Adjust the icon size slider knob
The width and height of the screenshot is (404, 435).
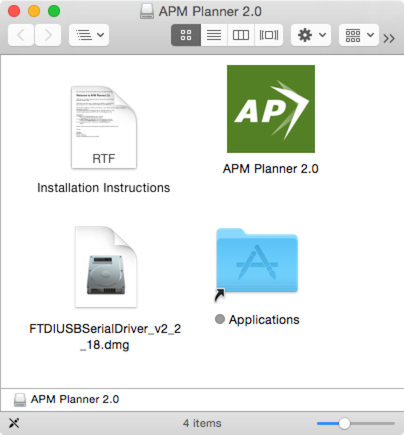[x=344, y=424]
